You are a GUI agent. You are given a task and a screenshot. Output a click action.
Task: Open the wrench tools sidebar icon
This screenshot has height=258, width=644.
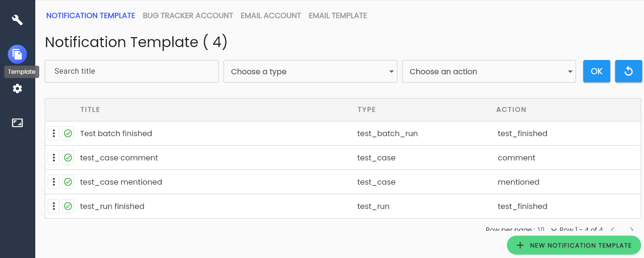click(x=17, y=20)
